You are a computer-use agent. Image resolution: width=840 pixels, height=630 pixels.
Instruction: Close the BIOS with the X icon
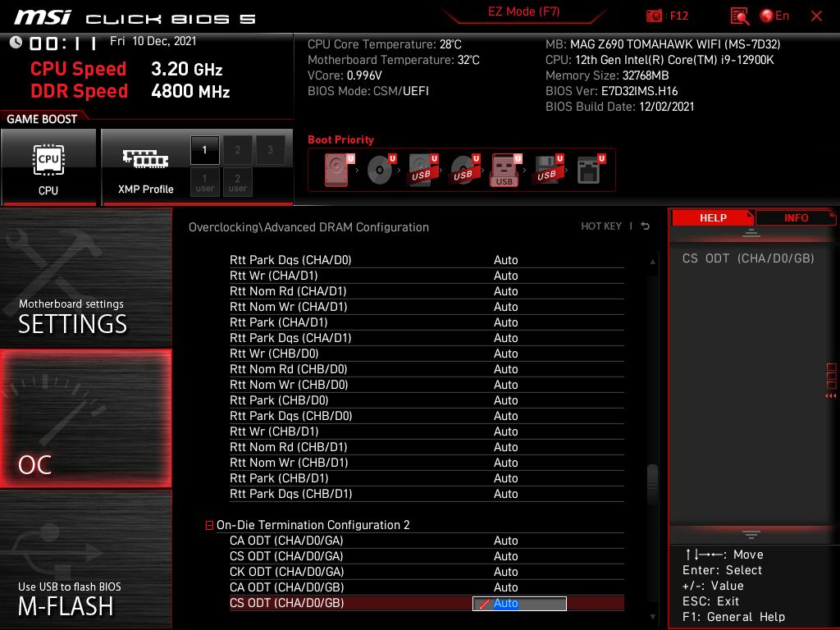point(816,16)
